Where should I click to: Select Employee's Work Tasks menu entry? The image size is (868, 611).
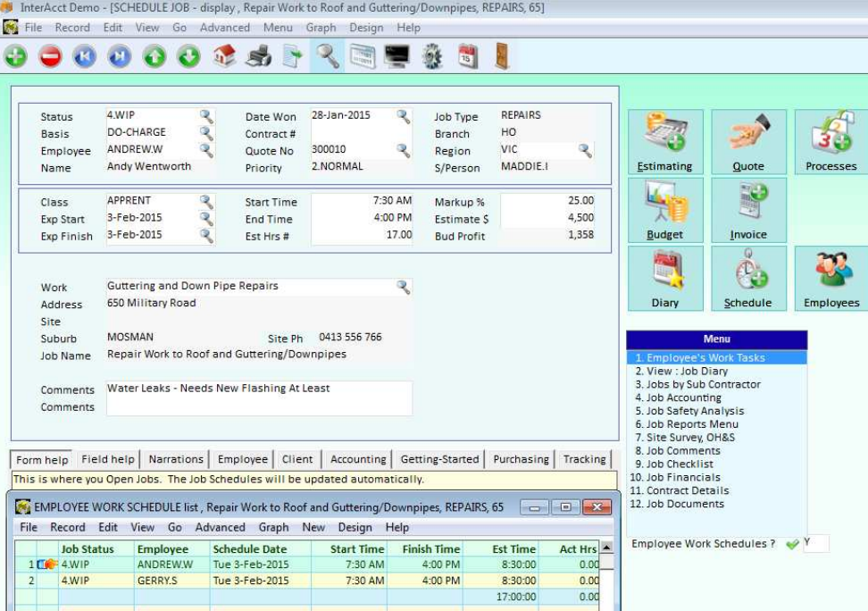tap(717, 358)
